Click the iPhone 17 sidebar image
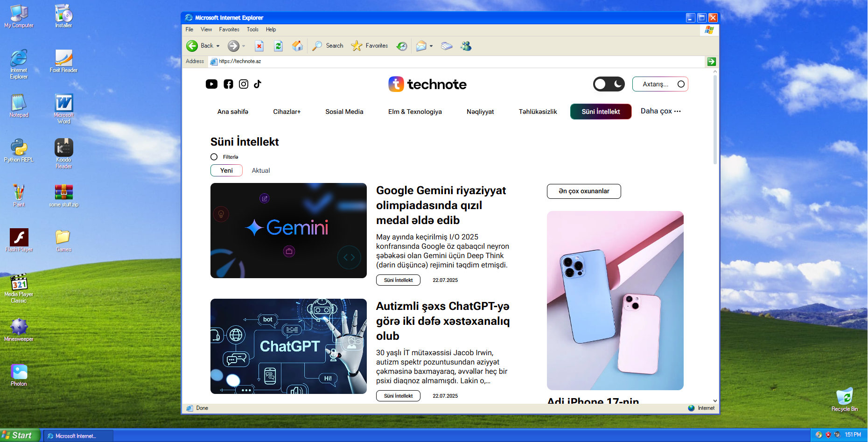Screen dimensions: 868x442 615,301
